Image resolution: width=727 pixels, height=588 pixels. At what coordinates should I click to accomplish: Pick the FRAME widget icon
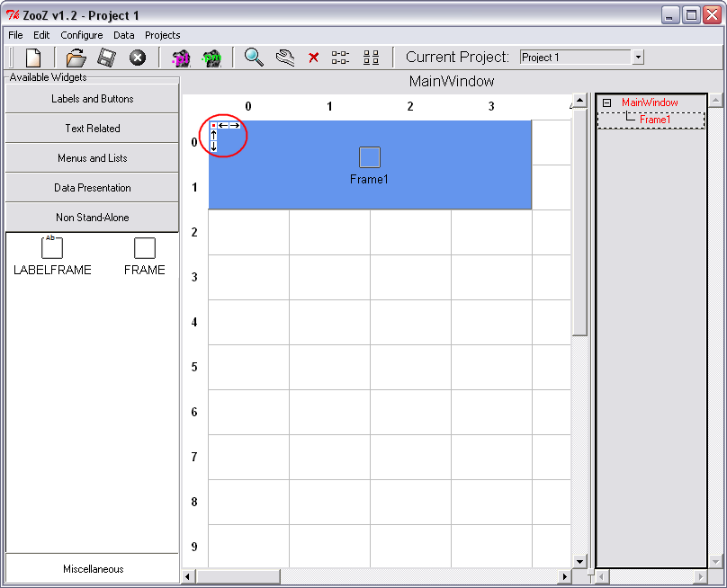coord(145,248)
